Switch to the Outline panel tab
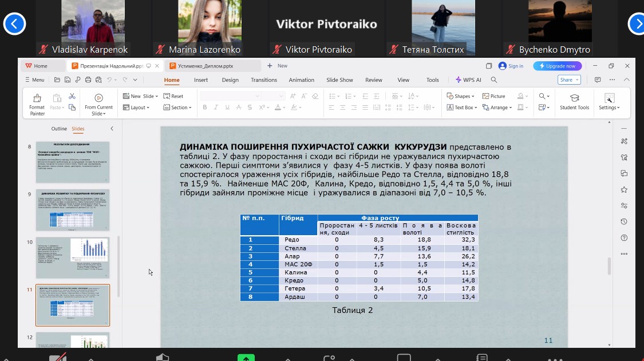Image resolution: width=644 pixels, height=361 pixels. [x=59, y=129]
